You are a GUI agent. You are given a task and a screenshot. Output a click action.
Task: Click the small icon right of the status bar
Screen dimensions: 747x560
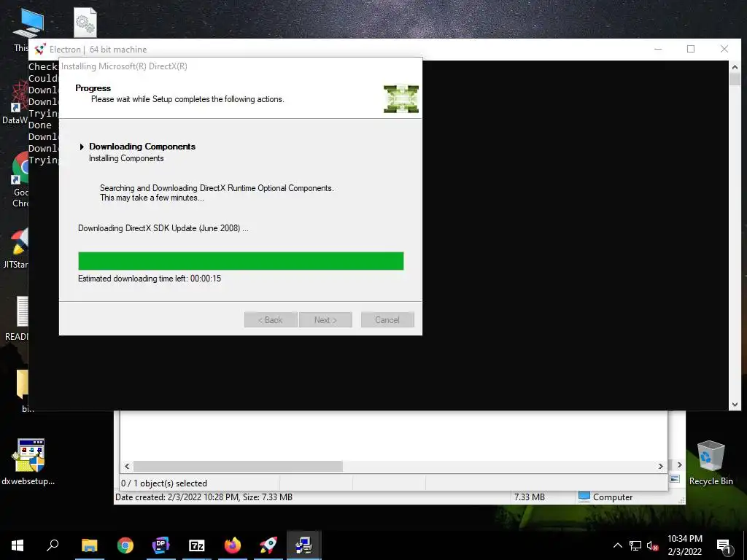click(675, 479)
